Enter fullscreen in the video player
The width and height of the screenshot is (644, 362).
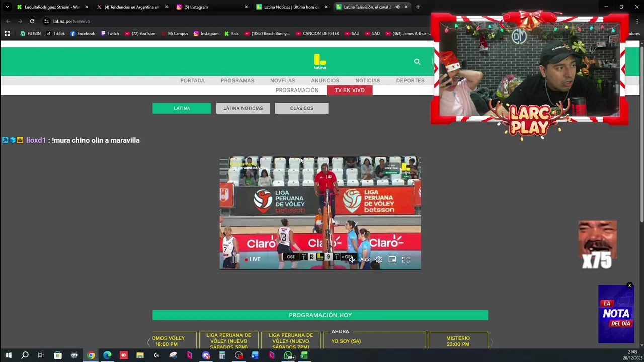406,259
